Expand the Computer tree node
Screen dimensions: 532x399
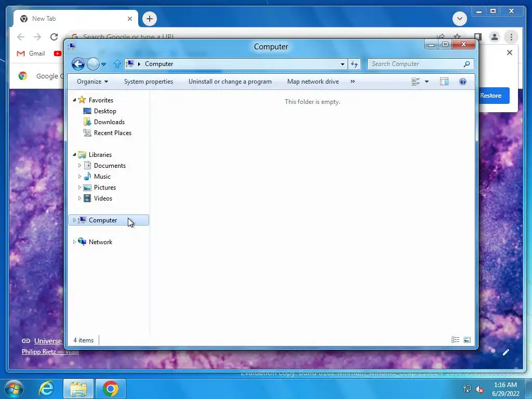coord(74,220)
